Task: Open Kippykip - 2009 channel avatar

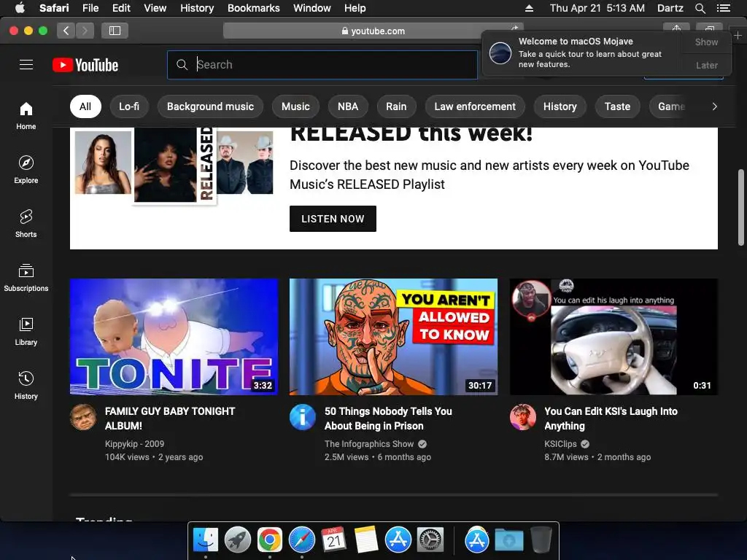Action: [x=83, y=417]
